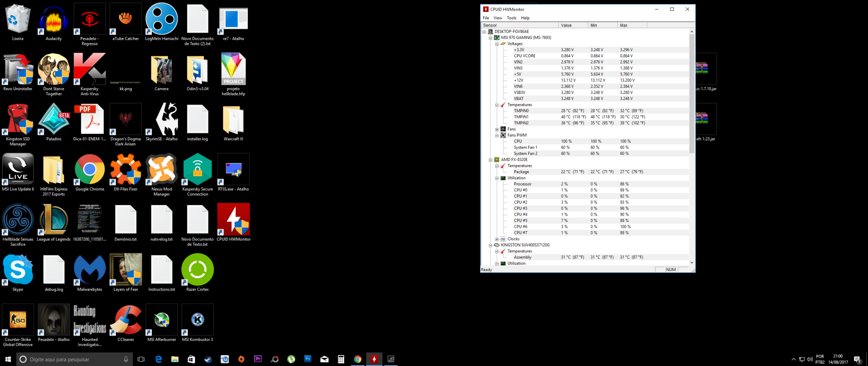Click the Sensor column header
The height and width of the screenshot is (366, 868).
coord(520,25)
